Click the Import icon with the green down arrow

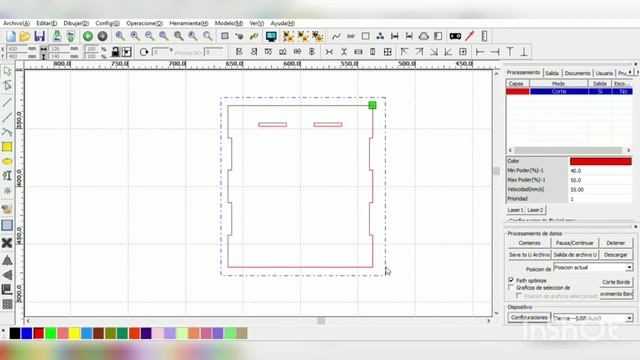point(57,36)
